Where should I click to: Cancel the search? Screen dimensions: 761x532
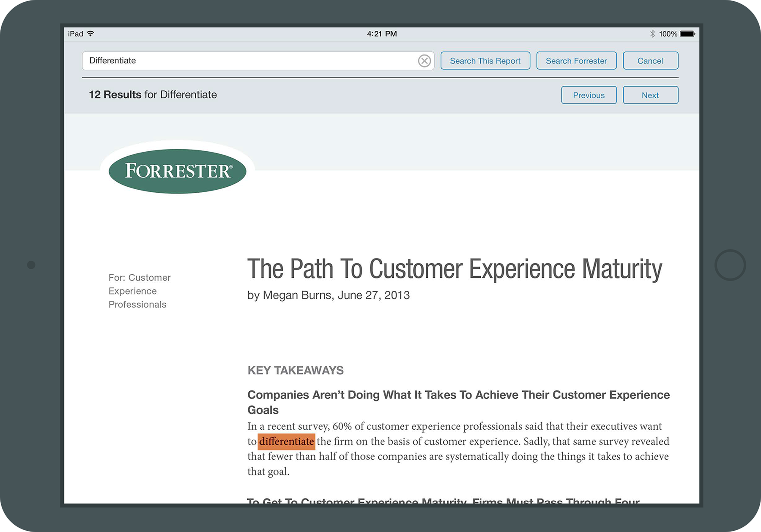650,61
